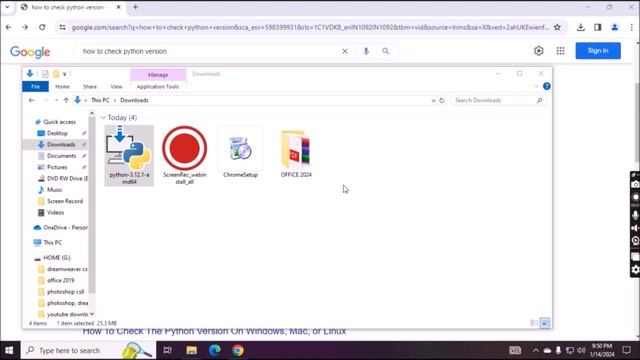Open Chrome profile avatar icon
Screen dimensions: 640x360
[614, 27]
